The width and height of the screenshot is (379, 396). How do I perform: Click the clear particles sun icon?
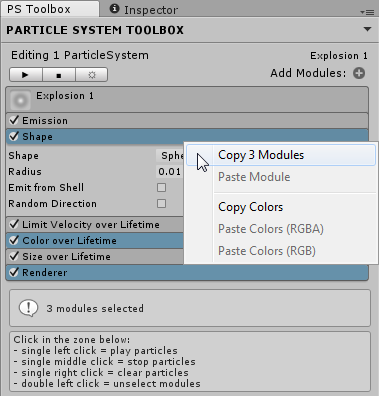point(92,75)
